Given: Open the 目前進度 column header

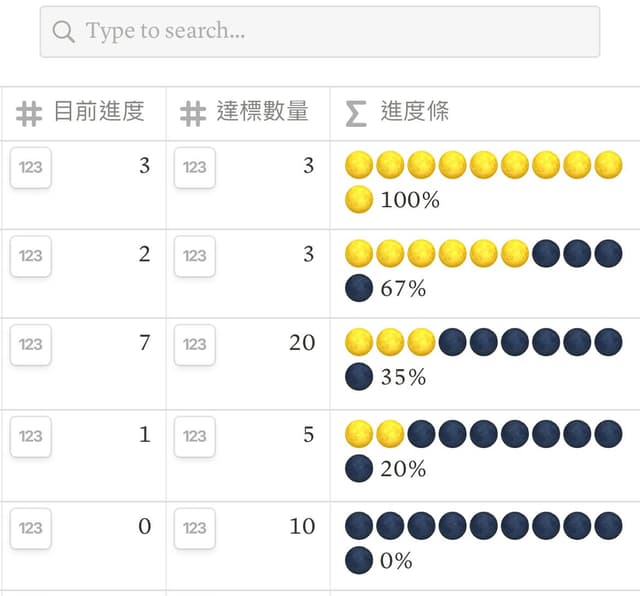Looking at the screenshot, I should [x=83, y=113].
